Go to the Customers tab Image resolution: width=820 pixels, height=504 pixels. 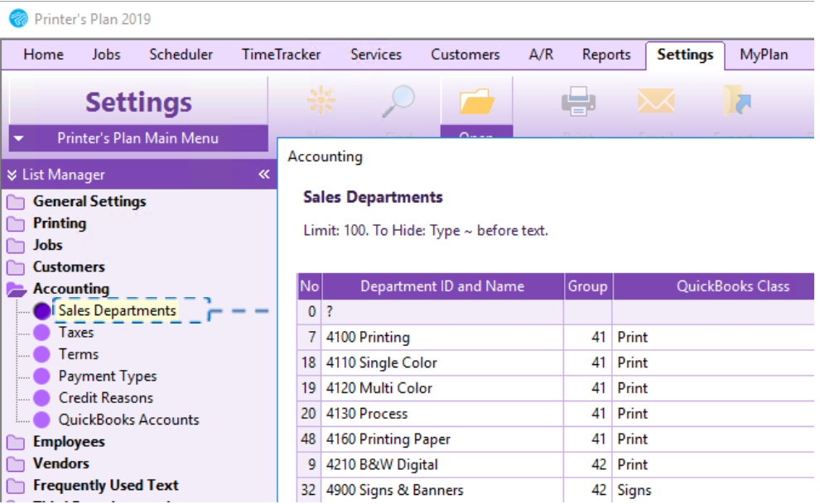tap(465, 55)
